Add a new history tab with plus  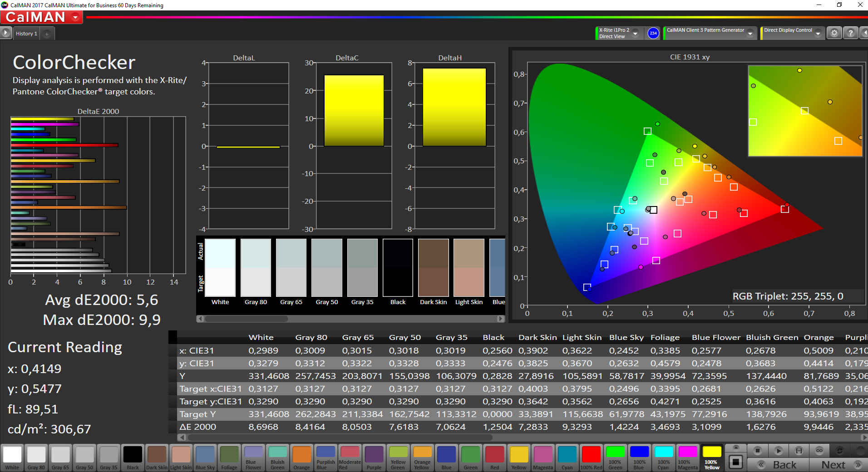coord(47,34)
